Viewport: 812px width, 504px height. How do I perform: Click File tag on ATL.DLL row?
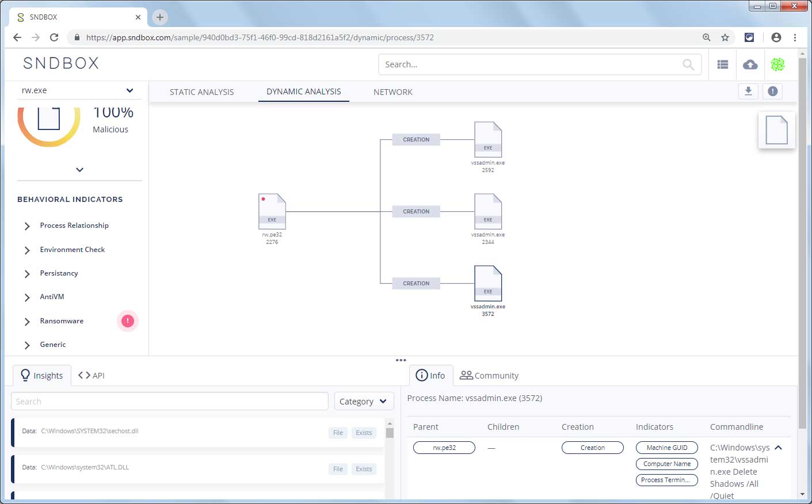point(338,469)
